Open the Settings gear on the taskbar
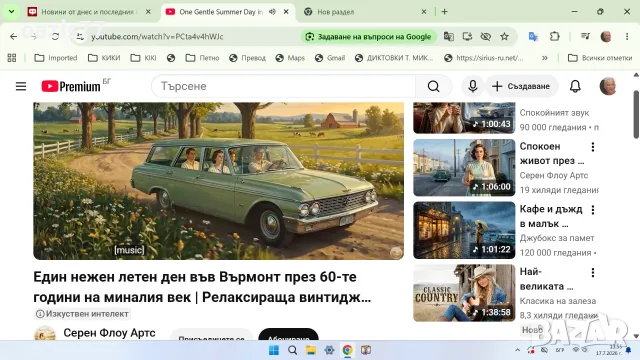The height and width of the screenshot is (360, 640). coord(329,350)
